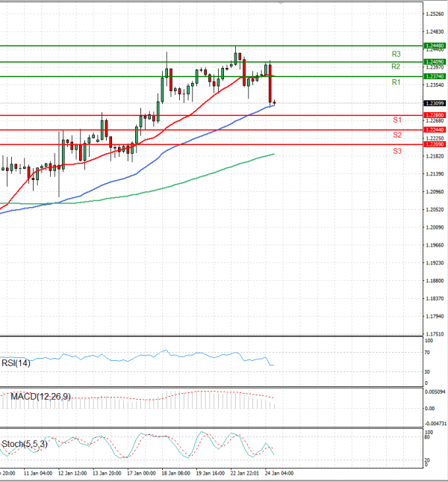Screen dimensions: 448x482
Task: Click the 22 Jan 22:01 time label
Action: pyautogui.click(x=245, y=473)
